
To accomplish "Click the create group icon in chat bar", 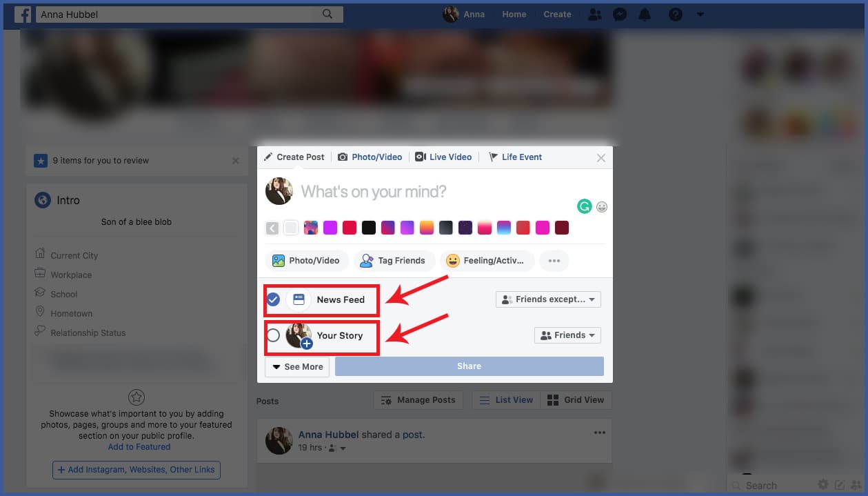I will [856, 485].
